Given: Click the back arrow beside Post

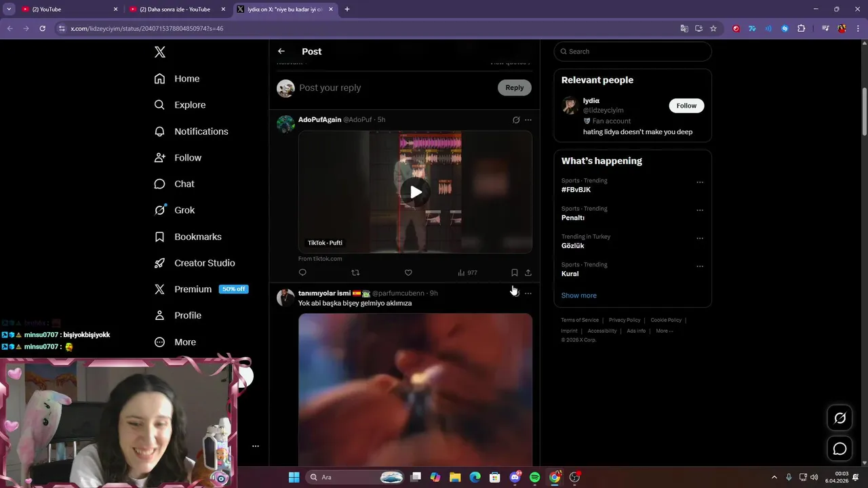Looking at the screenshot, I should pyautogui.click(x=281, y=52).
